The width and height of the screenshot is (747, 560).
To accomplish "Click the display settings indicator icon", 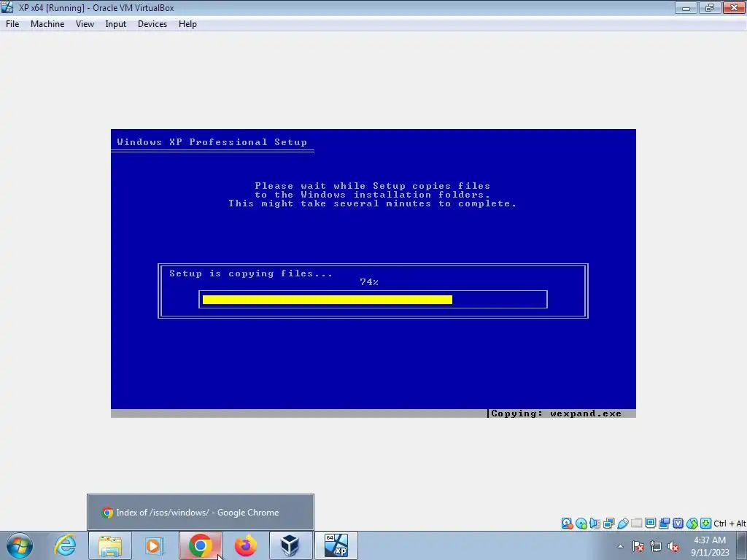I will [x=650, y=523].
